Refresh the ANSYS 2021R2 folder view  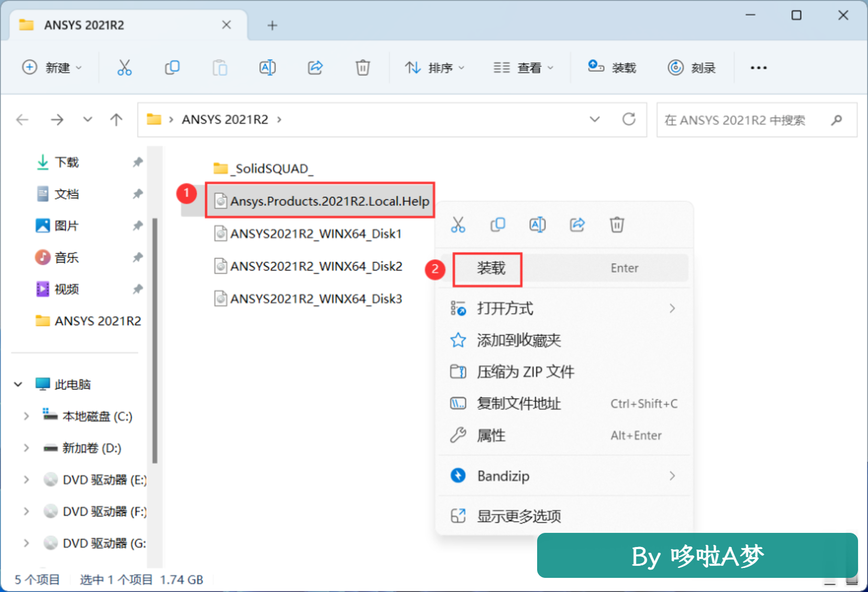click(x=629, y=119)
